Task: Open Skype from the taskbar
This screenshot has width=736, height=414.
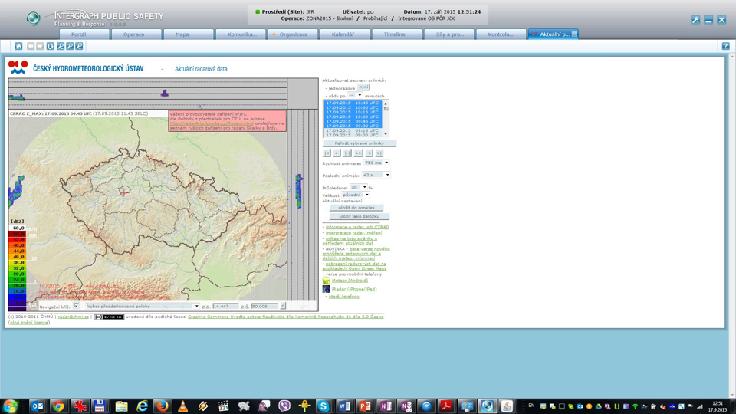Action: point(323,406)
